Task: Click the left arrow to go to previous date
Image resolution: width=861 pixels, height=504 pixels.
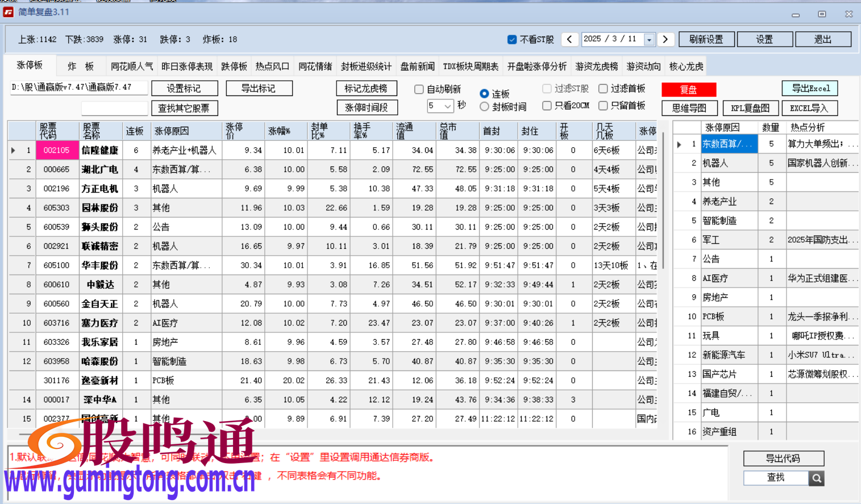Action: (x=569, y=39)
